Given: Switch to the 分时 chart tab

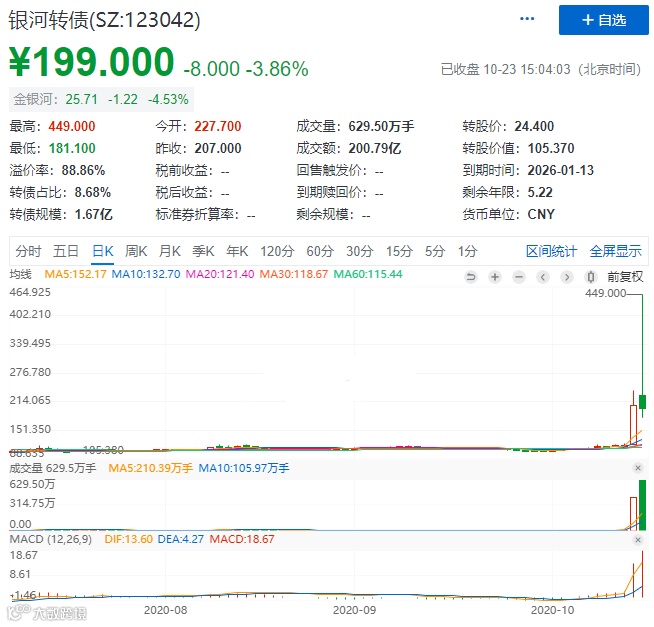Looking at the screenshot, I should click(28, 251).
